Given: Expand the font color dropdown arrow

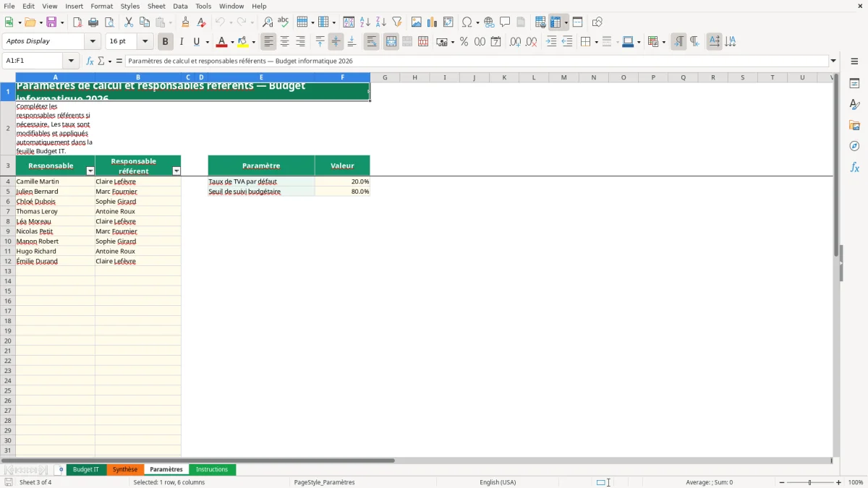Looking at the screenshot, I should [x=232, y=42].
